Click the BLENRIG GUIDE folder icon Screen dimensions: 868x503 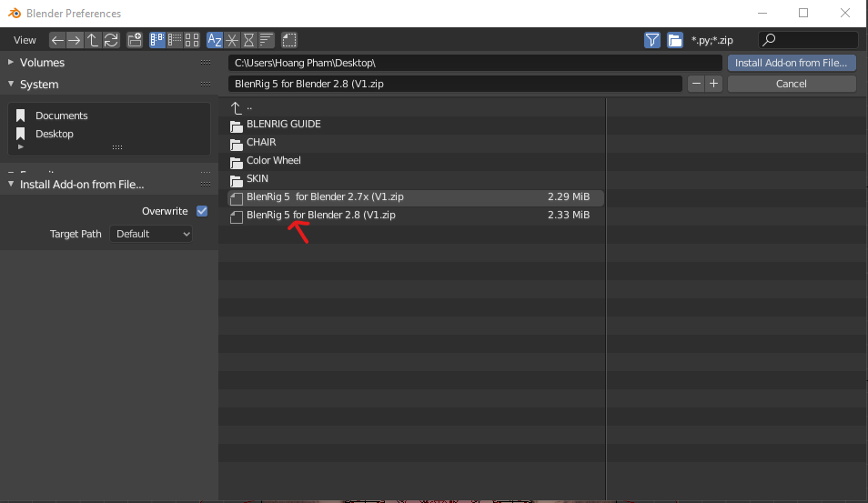coord(237,126)
